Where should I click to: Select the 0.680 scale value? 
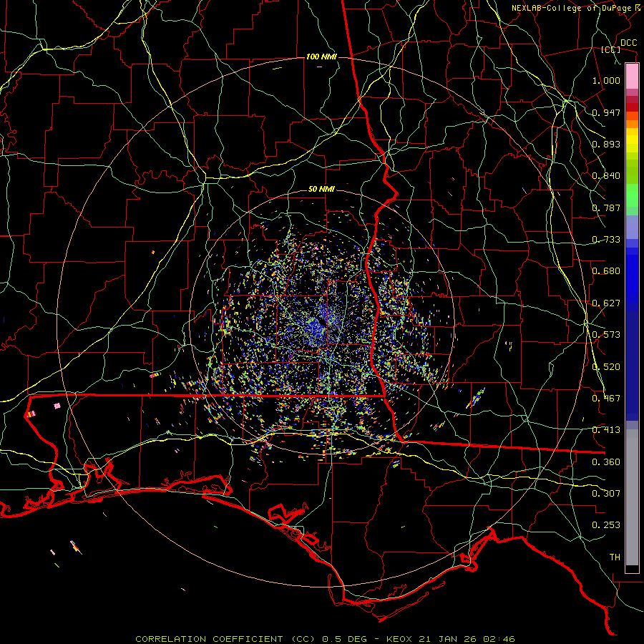coord(606,271)
